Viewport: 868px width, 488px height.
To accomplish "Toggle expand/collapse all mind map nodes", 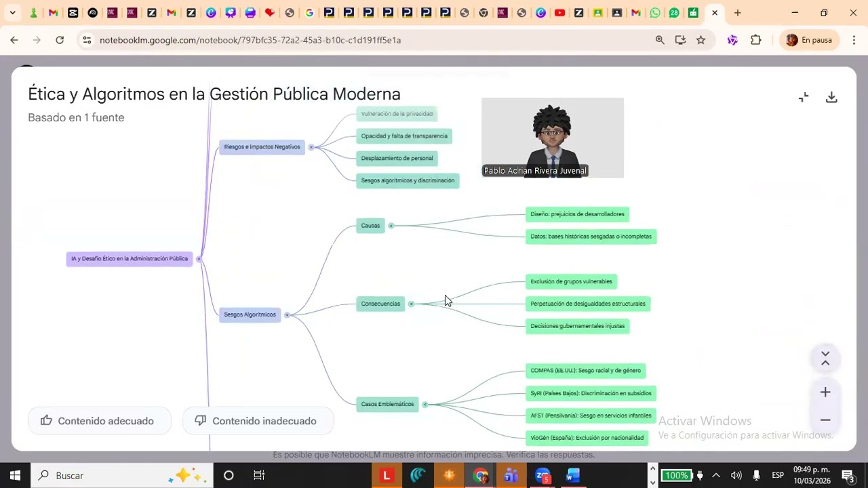I will coord(825,359).
